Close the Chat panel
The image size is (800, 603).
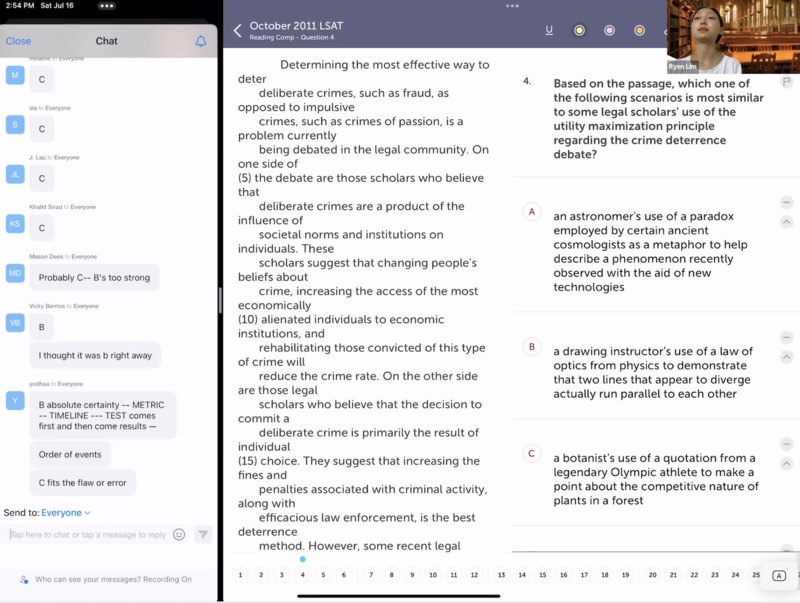pyautogui.click(x=18, y=41)
